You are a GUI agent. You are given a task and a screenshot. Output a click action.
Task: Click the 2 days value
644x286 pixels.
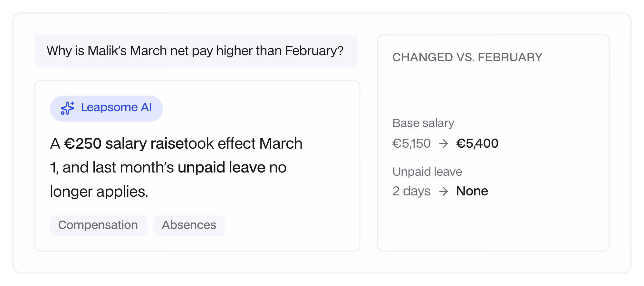click(x=411, y=192)
